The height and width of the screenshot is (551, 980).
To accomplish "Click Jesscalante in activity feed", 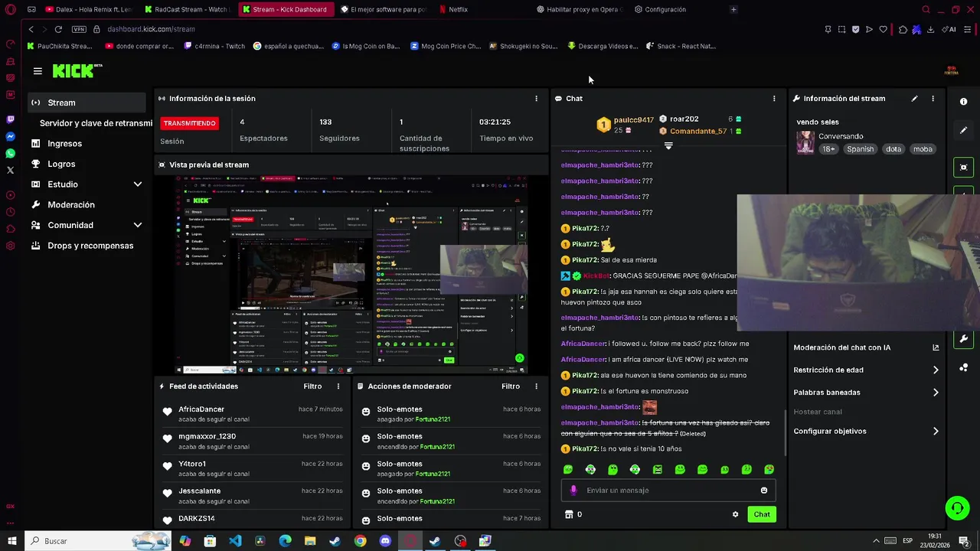I will [199, 491].
